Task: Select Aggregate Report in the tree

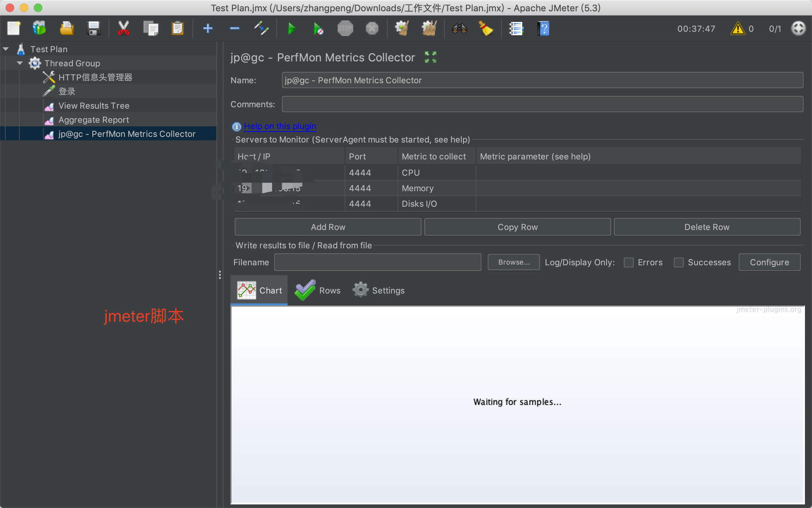Action: tap(94, 120)
